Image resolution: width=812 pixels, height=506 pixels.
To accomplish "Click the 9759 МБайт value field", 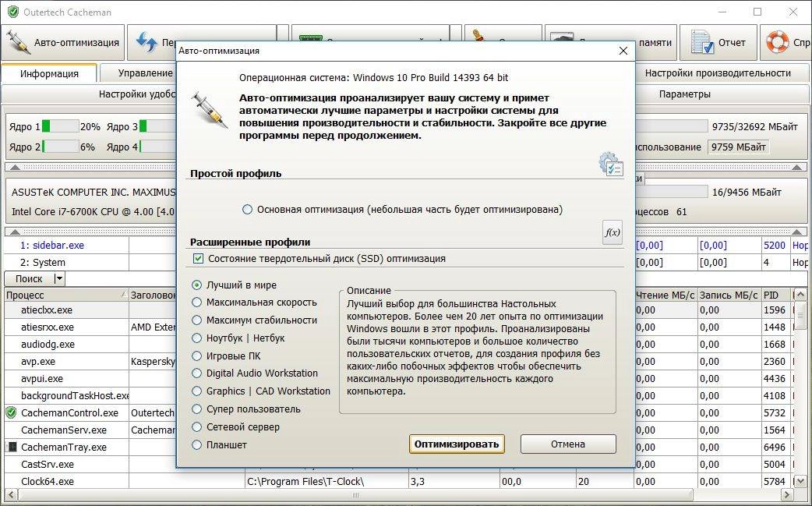I will pyautogui.click(x=739, y=147).
